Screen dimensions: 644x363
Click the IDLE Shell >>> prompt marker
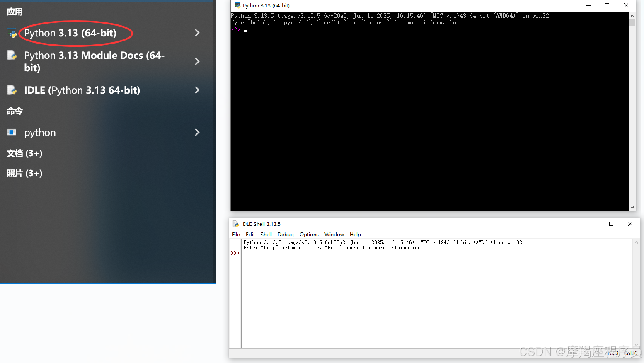tap(235, 253)
